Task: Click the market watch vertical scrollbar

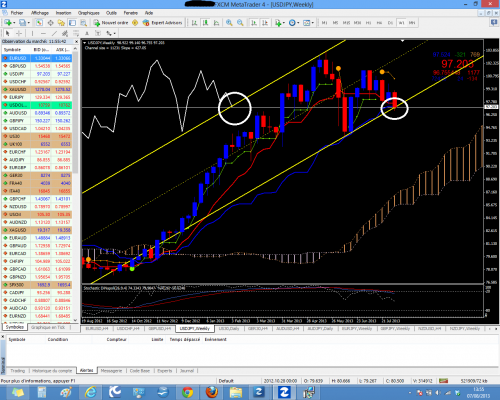Action: 75,183
